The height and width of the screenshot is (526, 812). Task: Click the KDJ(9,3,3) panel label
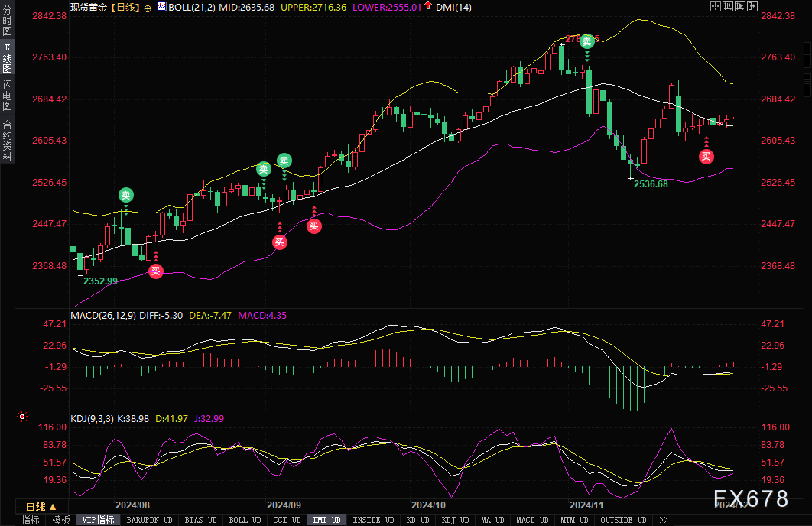[x=93, y=418]
